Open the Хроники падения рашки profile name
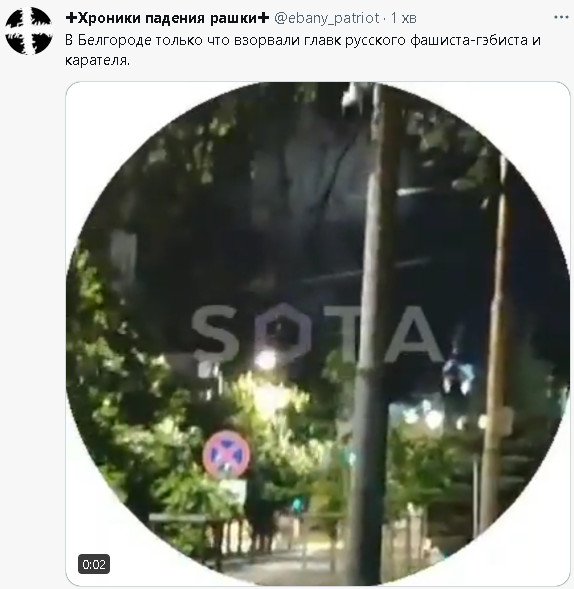Viewport: 574px width, 589px height. point(167,18)
